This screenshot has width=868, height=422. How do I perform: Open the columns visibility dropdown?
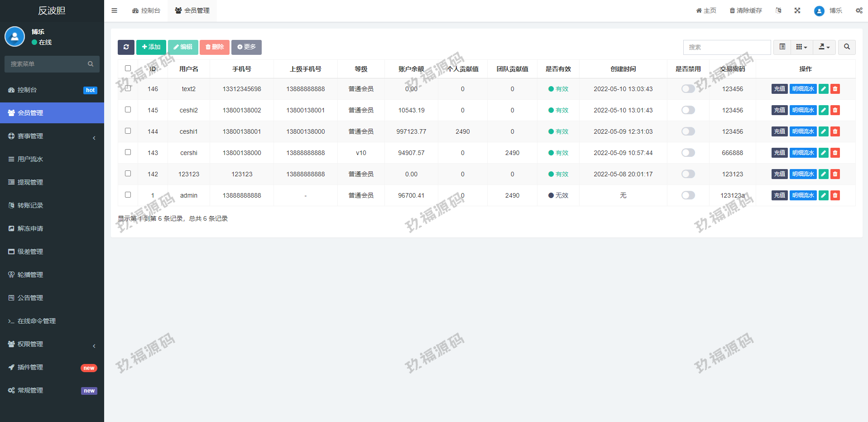coord(801,47)
